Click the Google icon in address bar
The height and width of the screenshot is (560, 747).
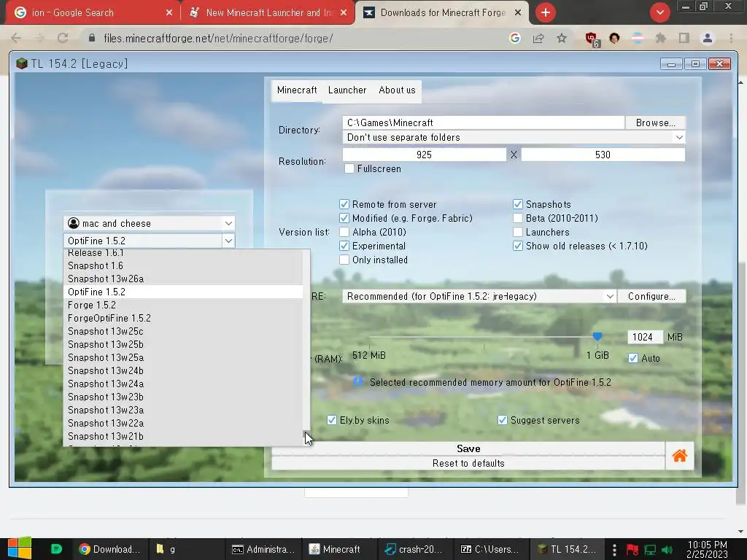tap(514, 39)
